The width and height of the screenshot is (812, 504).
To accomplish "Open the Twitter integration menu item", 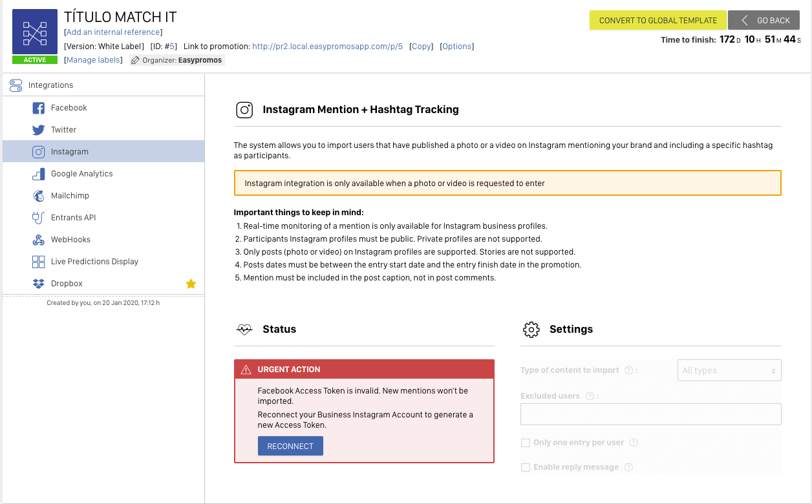I will pyautogui.click(x=103, y=130).
